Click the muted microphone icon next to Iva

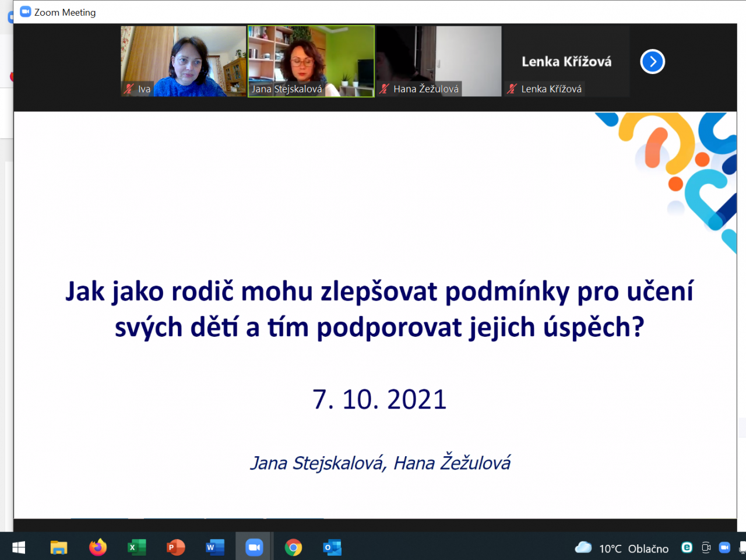click(x=129, y=89)
